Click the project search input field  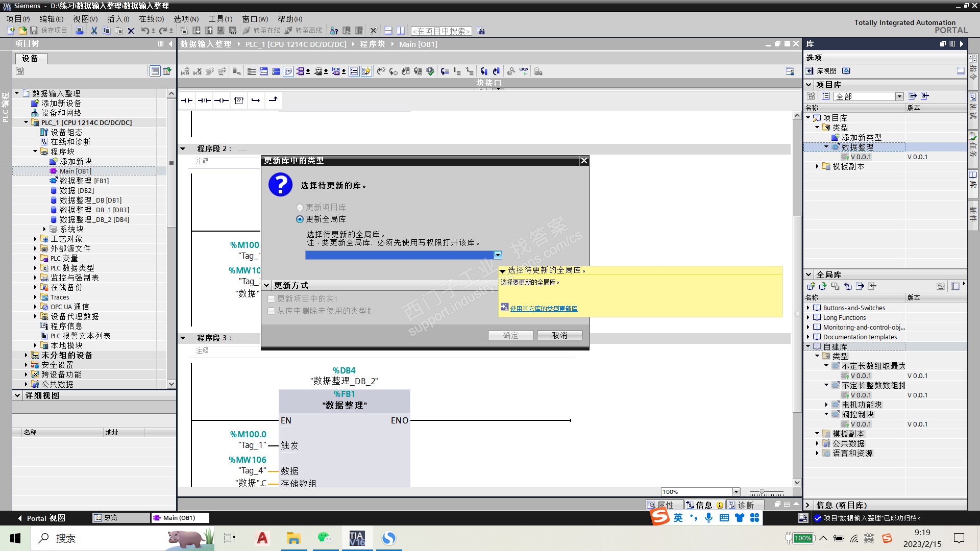[441, 31]
